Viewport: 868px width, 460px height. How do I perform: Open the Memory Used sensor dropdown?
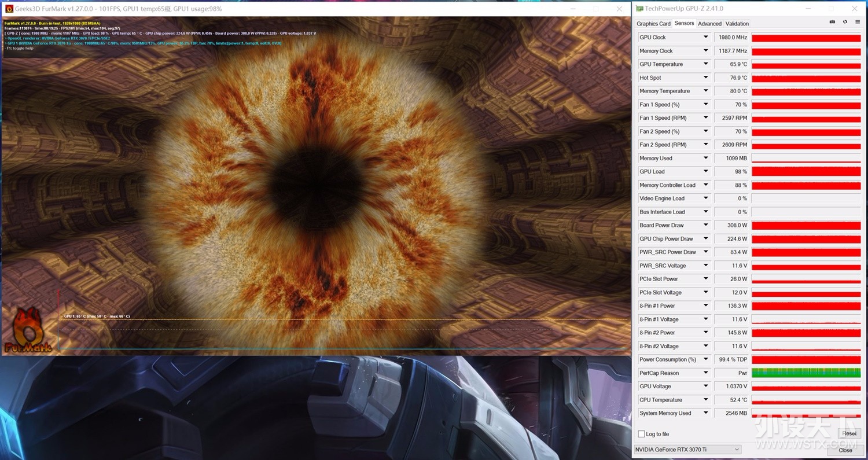(705, 158)
